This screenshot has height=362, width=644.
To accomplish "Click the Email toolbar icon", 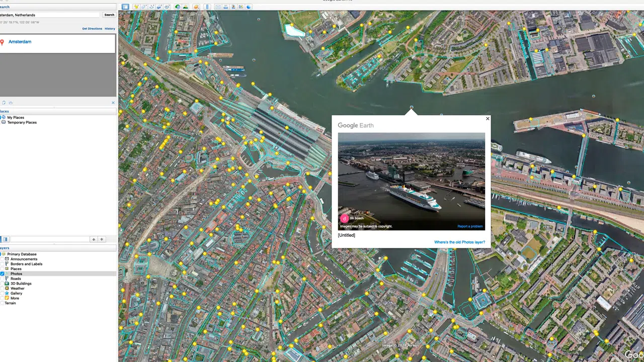I will pos(218,7).
